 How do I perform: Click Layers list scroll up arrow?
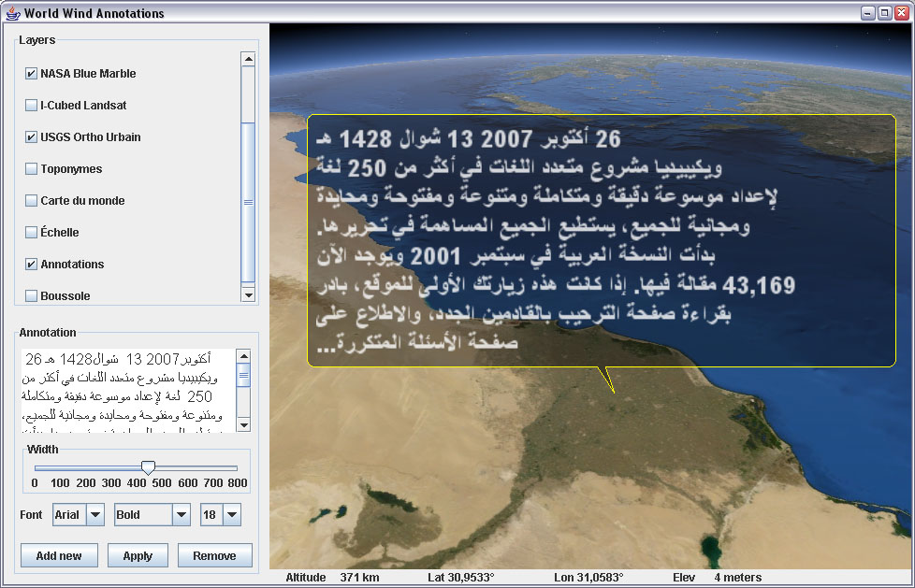click(248, 59)
